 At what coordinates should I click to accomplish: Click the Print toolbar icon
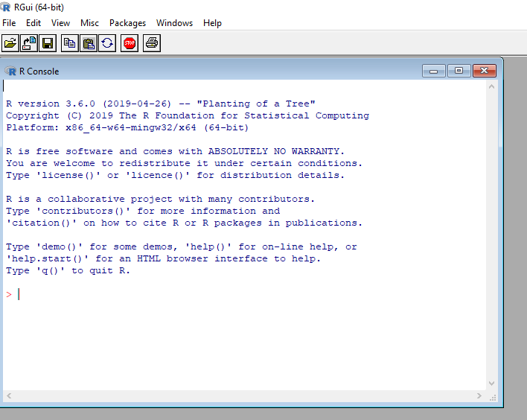point(152,43)
